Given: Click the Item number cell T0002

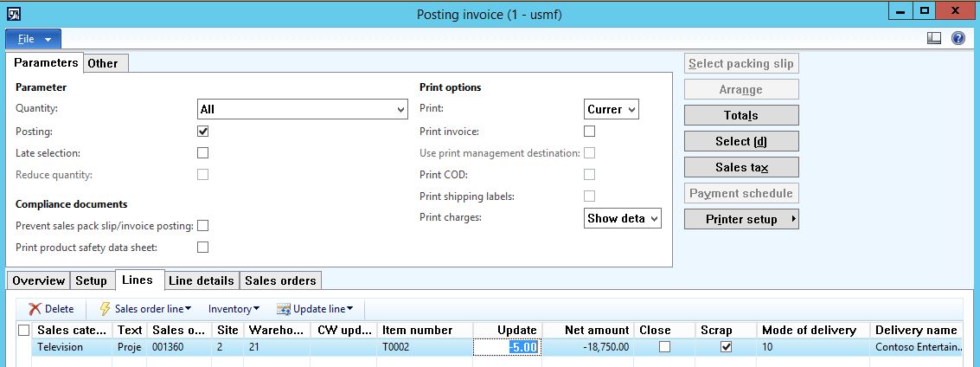Looking at the screenshot, I should (x=425, y=347).
